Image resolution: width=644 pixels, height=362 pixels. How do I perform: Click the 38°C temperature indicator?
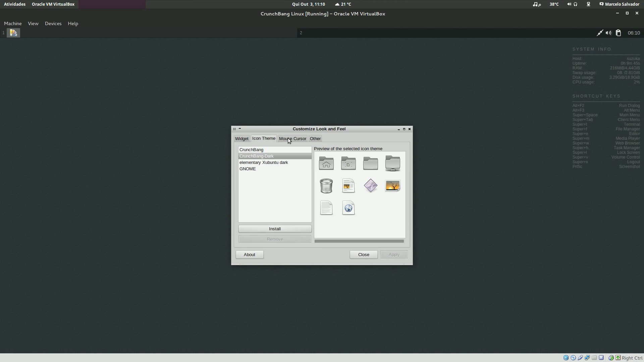click(554, 4)
